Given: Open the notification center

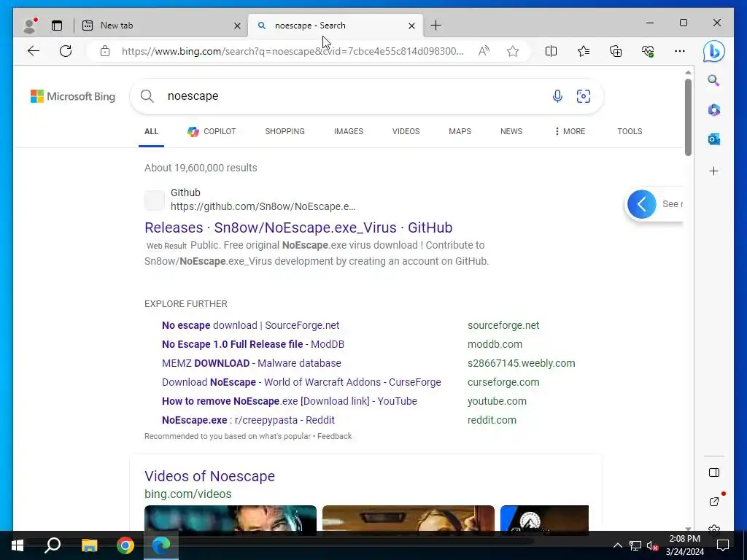Looking at the screenshot, I should (x=723, y=545).
